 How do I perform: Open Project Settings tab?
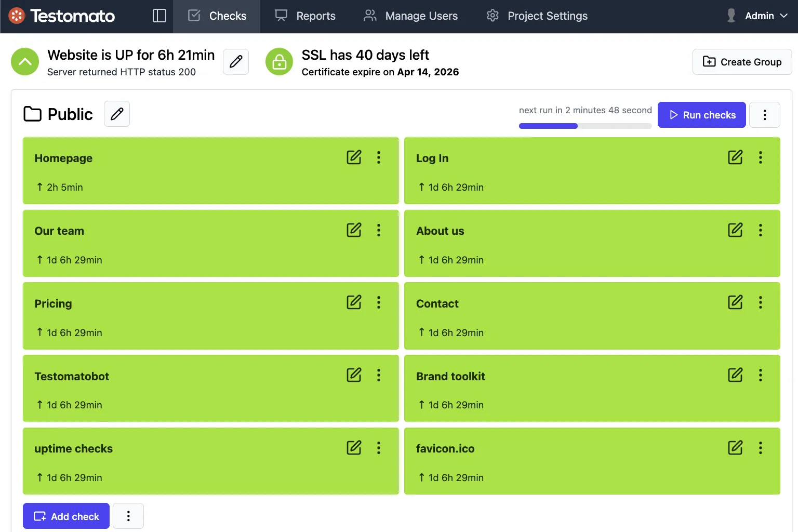537,16
